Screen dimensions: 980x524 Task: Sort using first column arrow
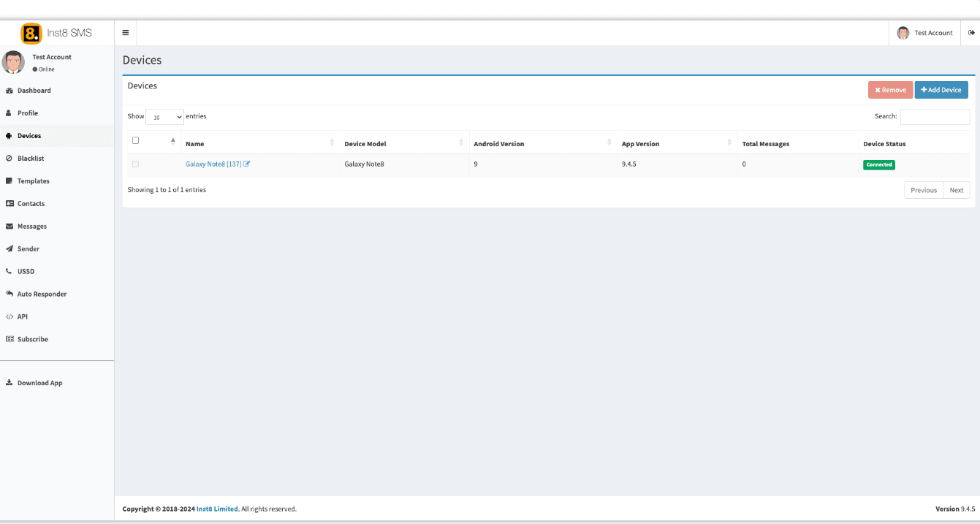173,141
